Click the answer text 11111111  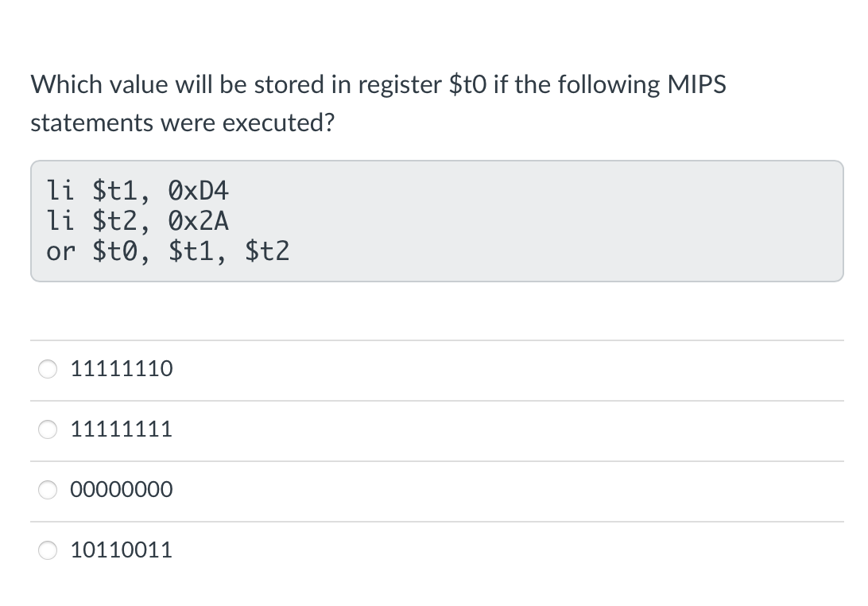point(121,429)
